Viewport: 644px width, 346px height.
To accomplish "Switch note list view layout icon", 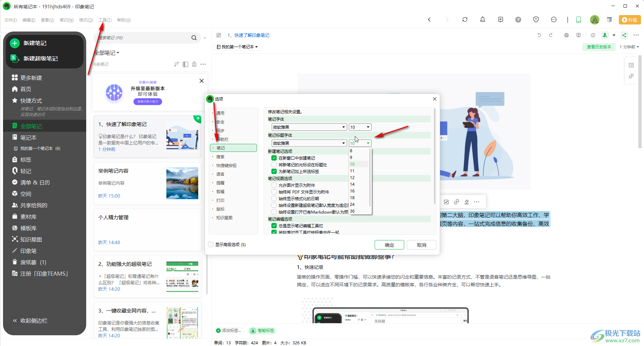I will [x=185, y=64].
